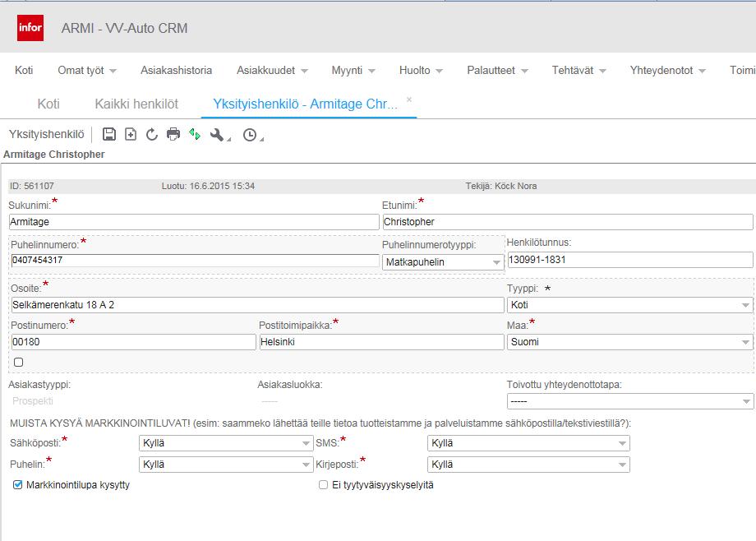Open the Puhelin permission dropdown

[226, 465]
